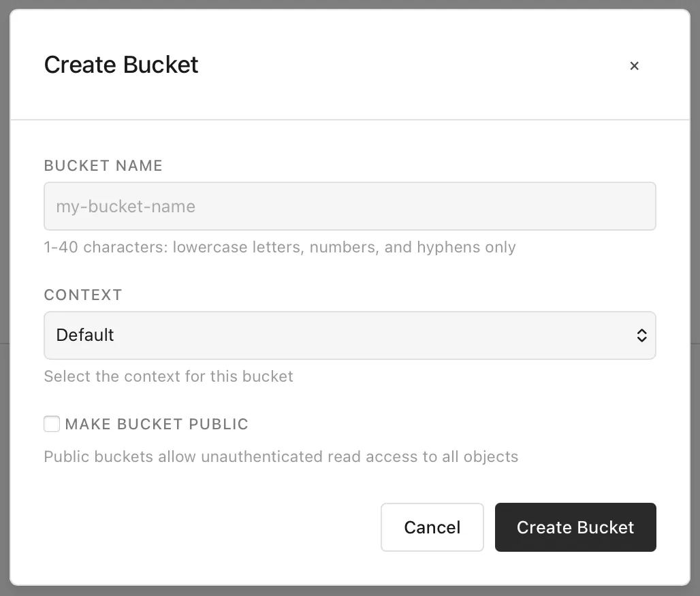Dismiss the dialog via Cancel
Screen dimensions: 700x596
432,527
